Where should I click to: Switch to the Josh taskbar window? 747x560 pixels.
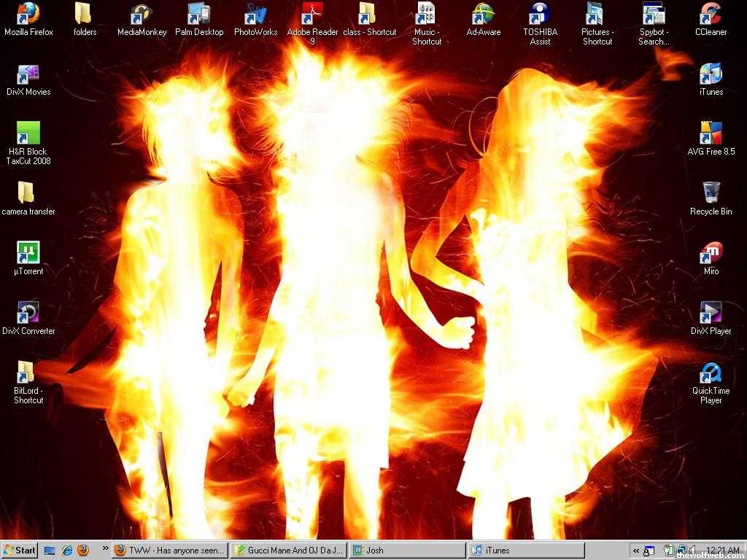tap(406, 551)
